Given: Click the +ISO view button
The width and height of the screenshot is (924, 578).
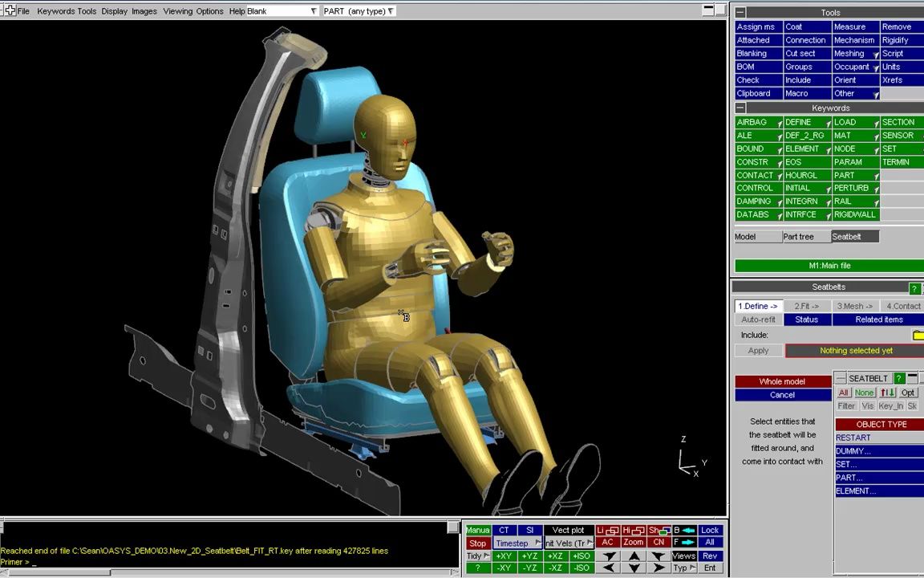Looking at the screenshot, I should (x=581, y=556).
